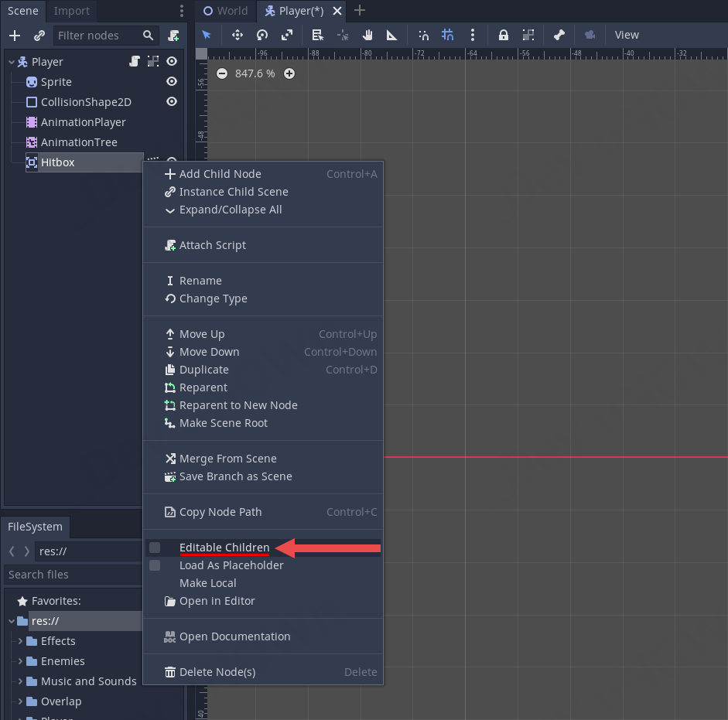Activate the Select Mode arrow tool

tap(207, 35)
